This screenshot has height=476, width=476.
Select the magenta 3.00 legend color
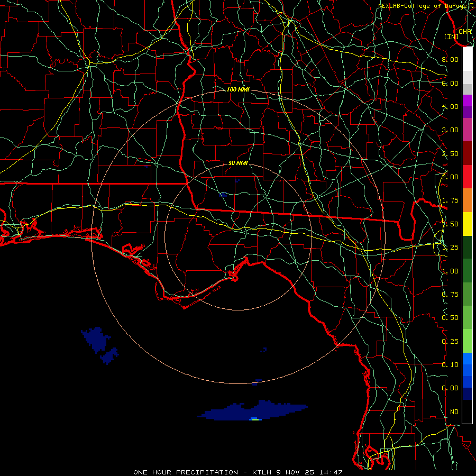[467, 130]
